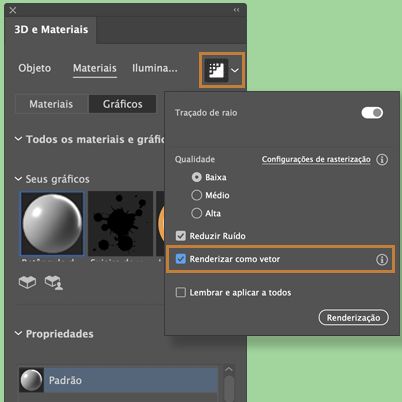Click info icon next to Configurações de rasterização

click(x=382, y=159)
